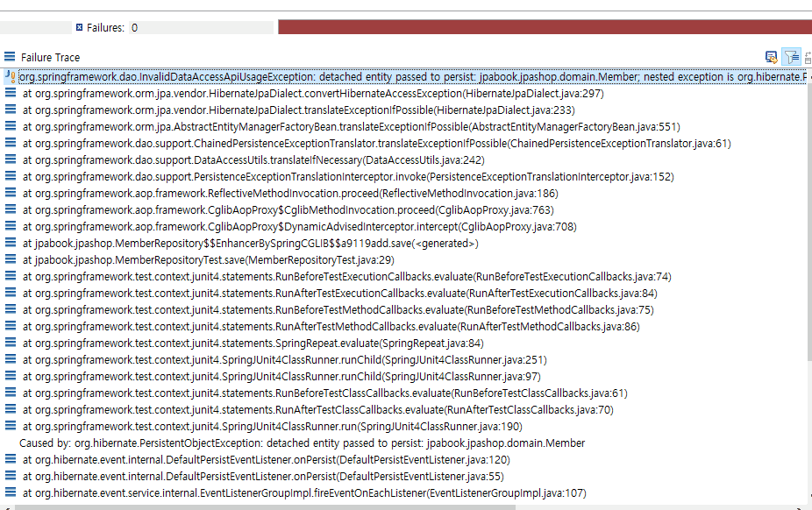Click stack frame icon for CglibAopProxy.java:708
Image resolution: width=812 pixels, height=510 pixels.
click(11, 226)
